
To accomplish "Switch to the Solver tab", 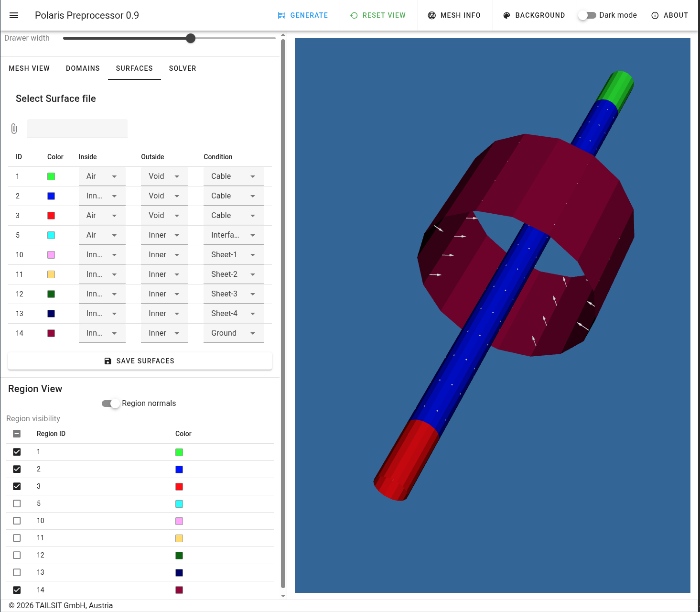I will tap(183, 68).
